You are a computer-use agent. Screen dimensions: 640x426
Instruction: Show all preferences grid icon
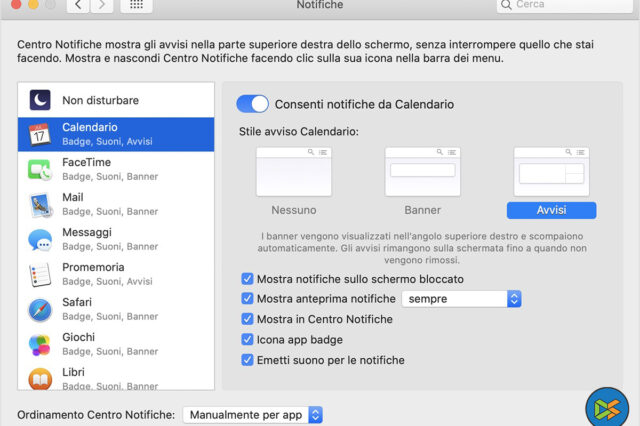(x=136, y=5)
